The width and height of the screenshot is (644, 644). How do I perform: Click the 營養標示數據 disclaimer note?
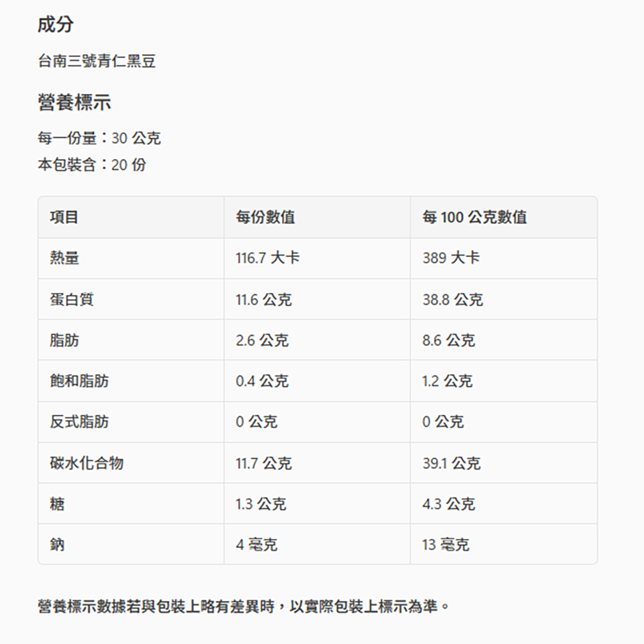point(244,607)
